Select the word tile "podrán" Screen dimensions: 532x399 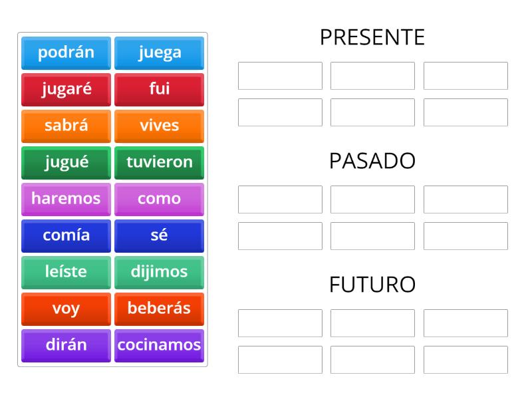65,53
